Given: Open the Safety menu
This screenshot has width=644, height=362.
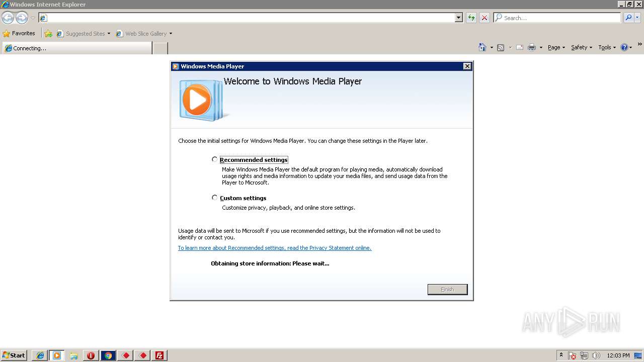Looking at the screenshot, I should 582,47.
